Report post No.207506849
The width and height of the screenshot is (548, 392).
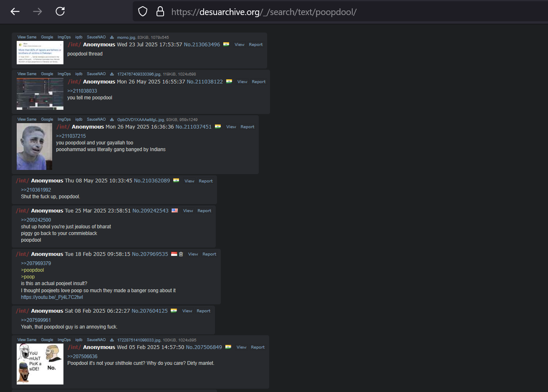(x=258, y=347)
